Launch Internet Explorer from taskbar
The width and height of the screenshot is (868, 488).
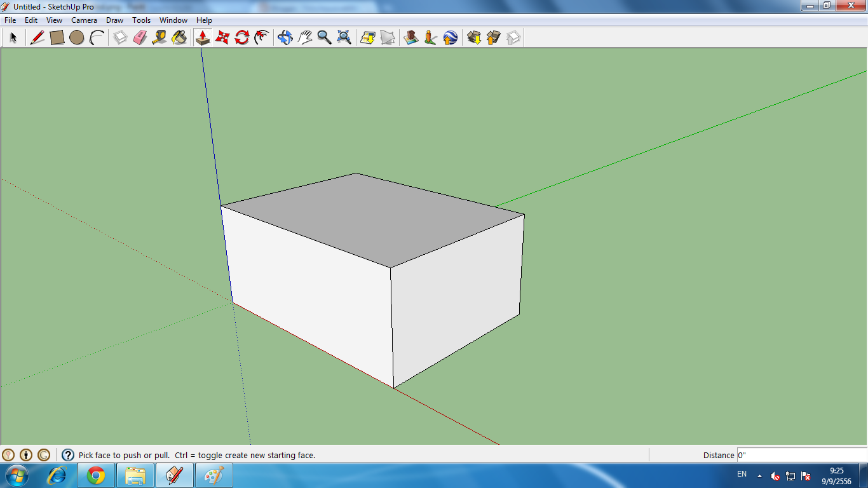[57, 475]
